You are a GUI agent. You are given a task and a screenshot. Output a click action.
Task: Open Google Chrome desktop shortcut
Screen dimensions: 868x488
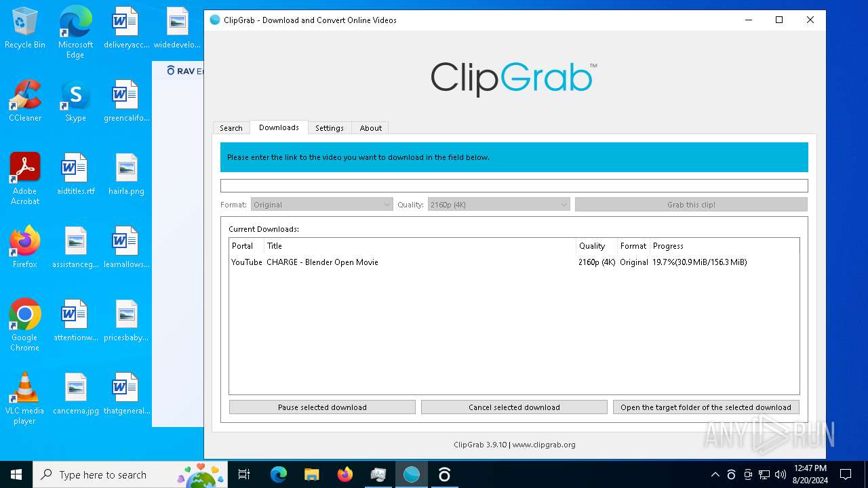tap(25, 325)
